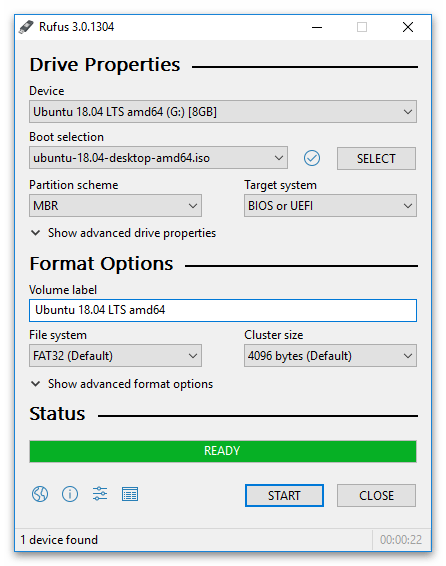Expand Show advanced format options
This screenshot has width=446, height=566.
(x=122, y=384)
